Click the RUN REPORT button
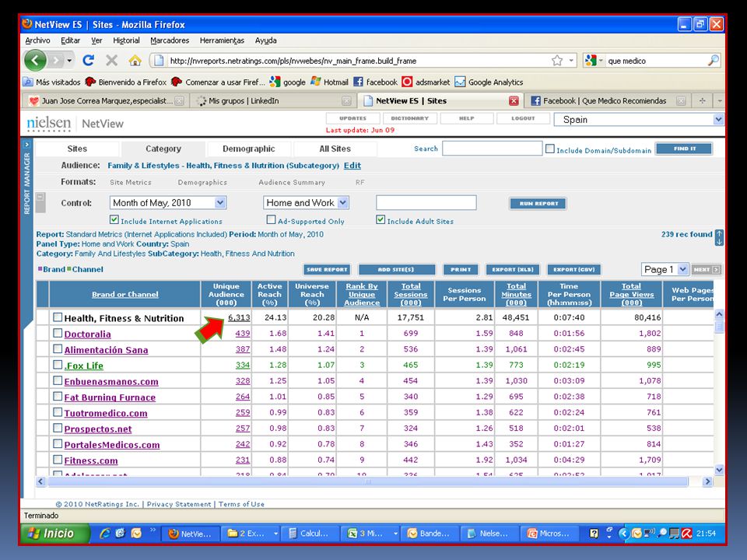This screenshot has width=747, height=560. (538, 203)
